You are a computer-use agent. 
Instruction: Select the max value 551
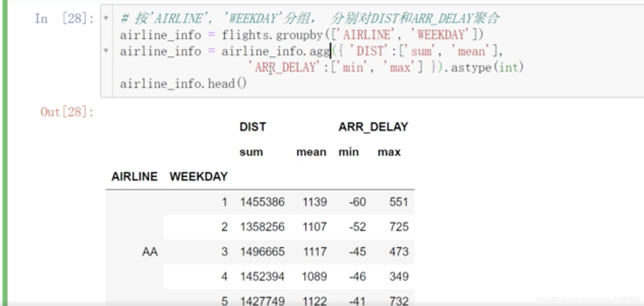pos(399,202)
